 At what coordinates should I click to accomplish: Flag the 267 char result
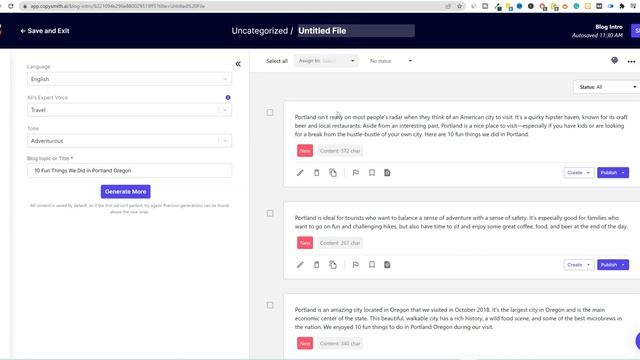[x=356, y=264]
